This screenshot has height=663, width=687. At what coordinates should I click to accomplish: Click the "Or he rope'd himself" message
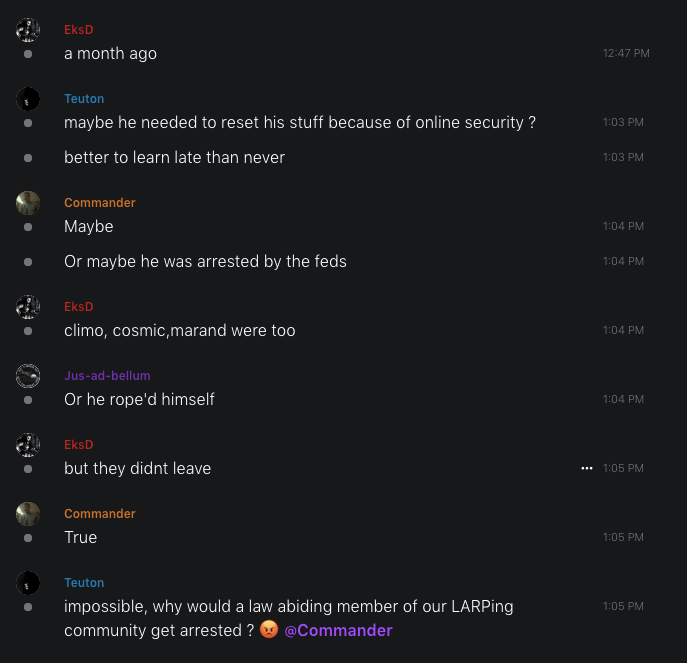click(x=139, y=400)
